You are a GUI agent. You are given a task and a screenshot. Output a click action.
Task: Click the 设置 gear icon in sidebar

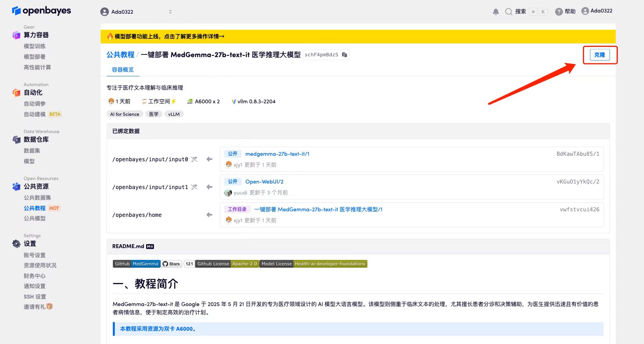click(x=16, y=244)
